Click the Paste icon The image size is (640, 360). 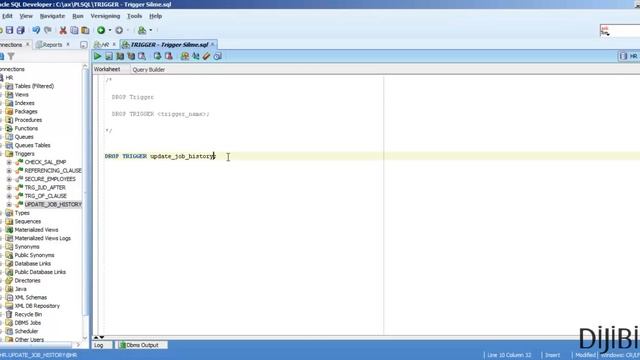[85, 30]
